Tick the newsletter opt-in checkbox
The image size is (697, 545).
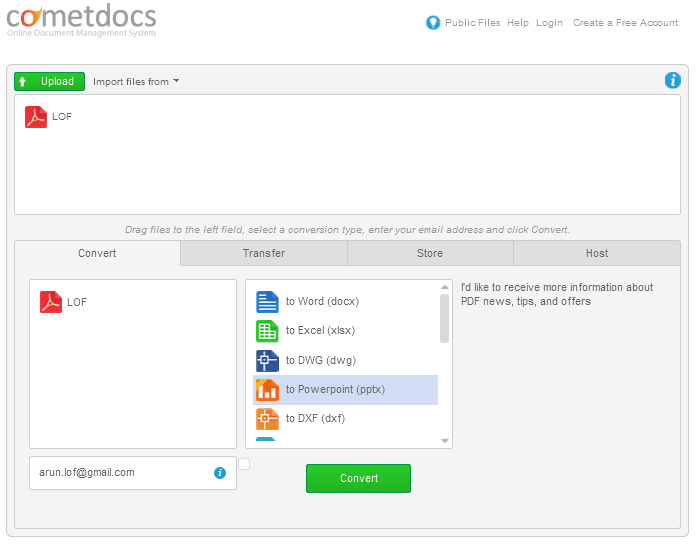click(244, 464)
